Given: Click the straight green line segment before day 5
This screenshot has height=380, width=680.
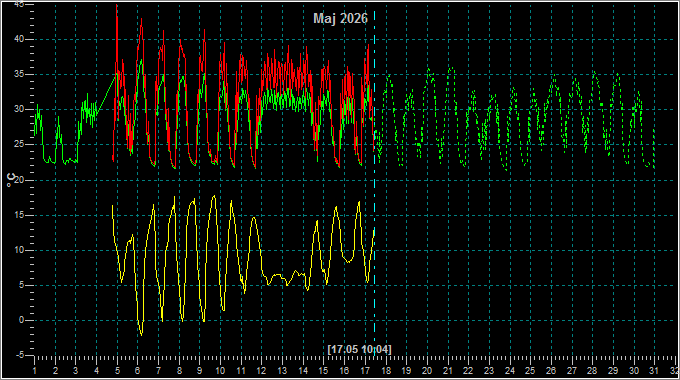Looking at the screenshot, I should 106,96.
